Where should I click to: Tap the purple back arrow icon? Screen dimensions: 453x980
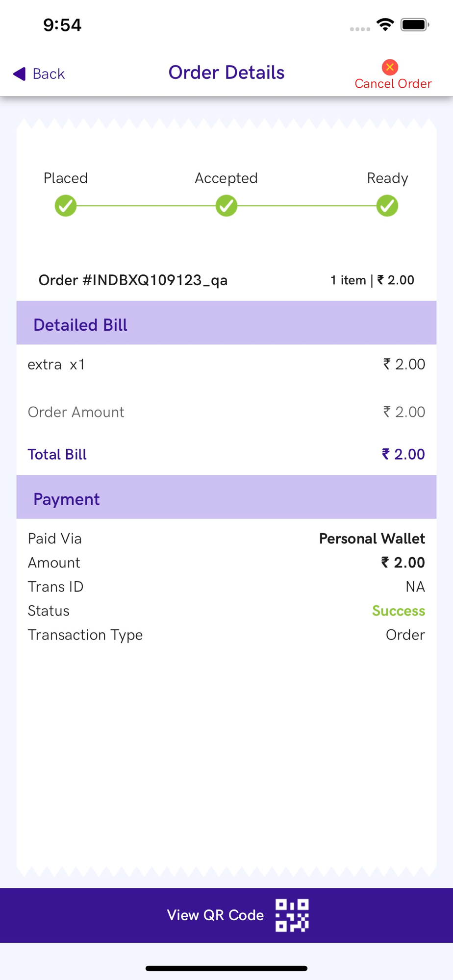pyautogui.click(x=20, y=73)
